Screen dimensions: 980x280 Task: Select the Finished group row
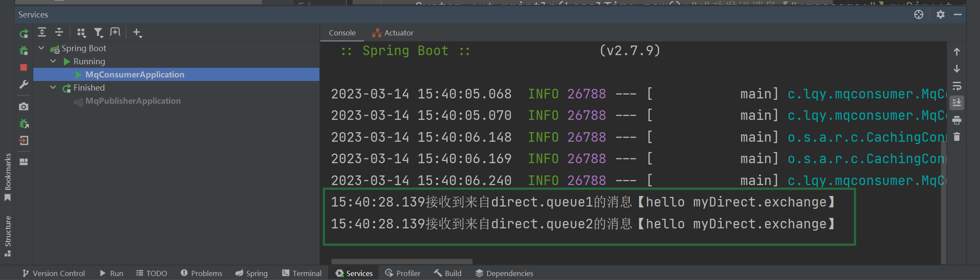[176, 87]
